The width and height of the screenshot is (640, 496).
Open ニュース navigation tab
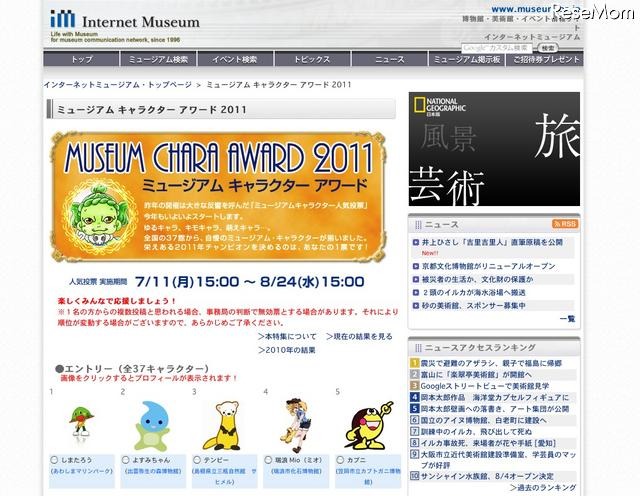[x=389, y=59]
